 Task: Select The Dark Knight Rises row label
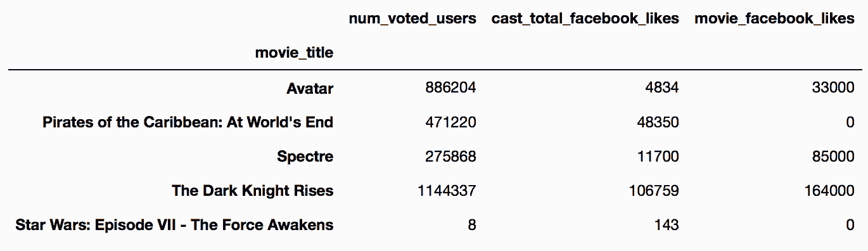coord(252,191)
